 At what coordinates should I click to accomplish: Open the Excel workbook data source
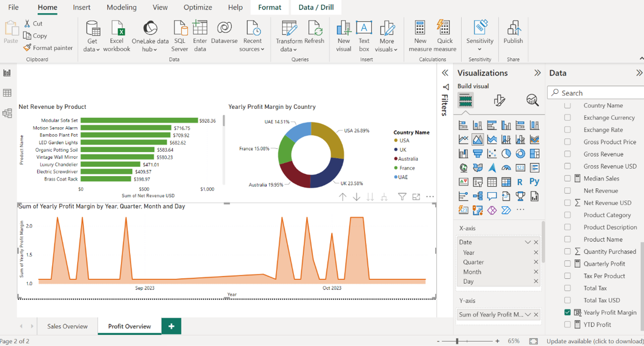[x=117, y=29]
